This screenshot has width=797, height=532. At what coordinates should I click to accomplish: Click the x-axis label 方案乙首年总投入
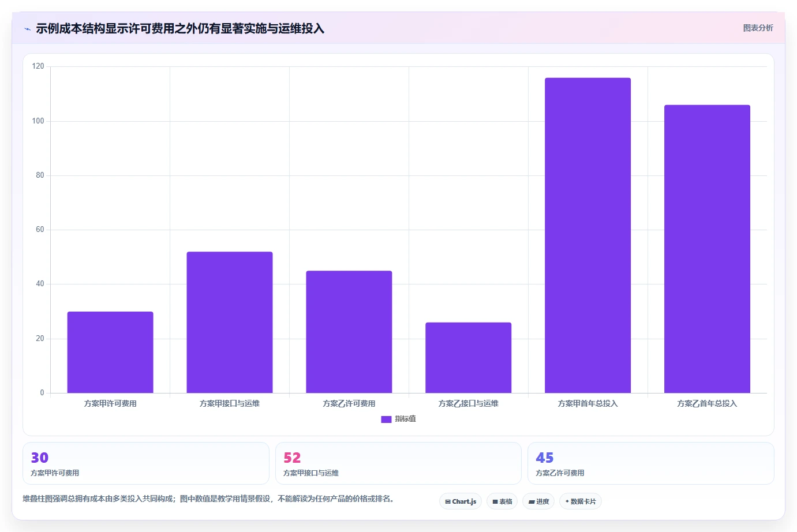[x=707, y=404]
